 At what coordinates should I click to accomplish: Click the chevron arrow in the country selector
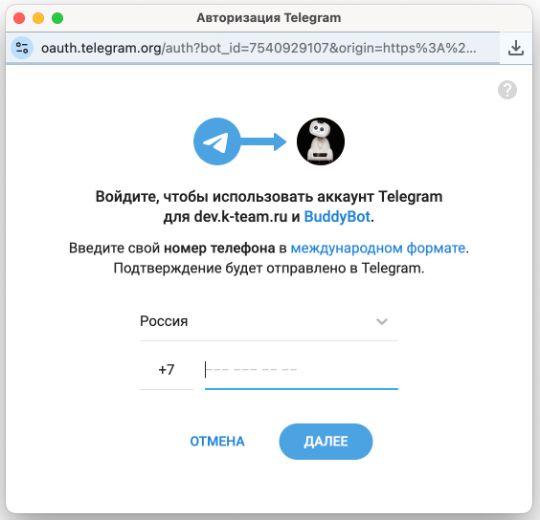click(382, 322)
